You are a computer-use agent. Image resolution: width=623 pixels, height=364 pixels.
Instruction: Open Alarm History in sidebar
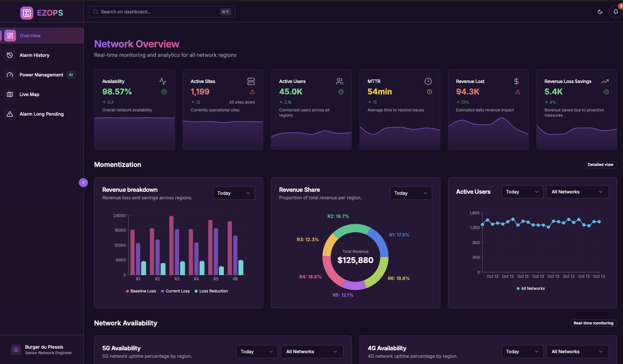tap(34, 55)
